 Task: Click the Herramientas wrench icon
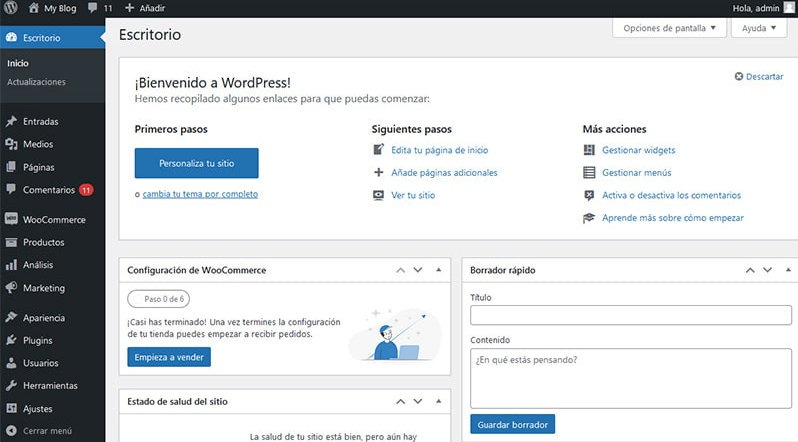[11, 385]
